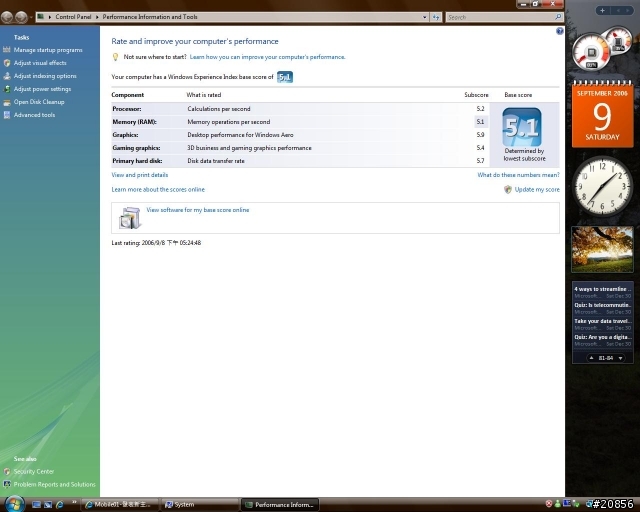
Task: Expand quick launch overflow chevron
Action: point(74,502)
